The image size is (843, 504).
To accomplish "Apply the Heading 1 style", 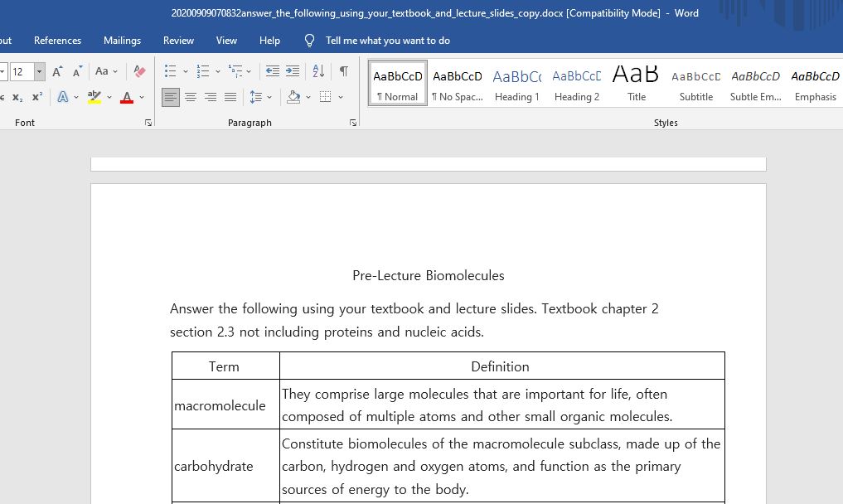I will 517,83.
